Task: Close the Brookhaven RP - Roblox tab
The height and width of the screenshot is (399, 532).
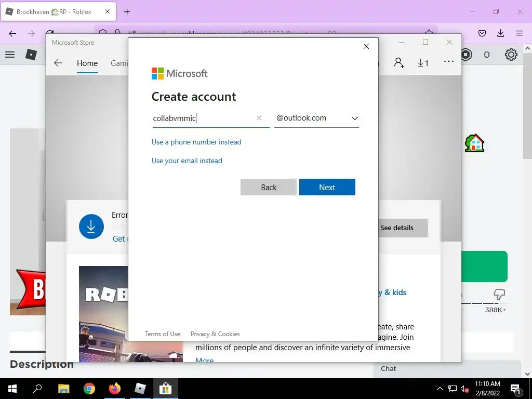Action: click(x=108, y=11)
